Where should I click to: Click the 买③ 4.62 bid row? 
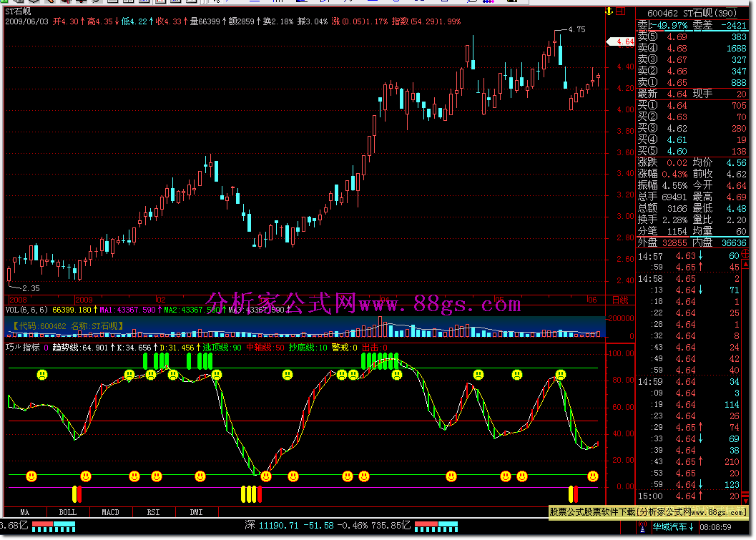[x=692, y=128]
